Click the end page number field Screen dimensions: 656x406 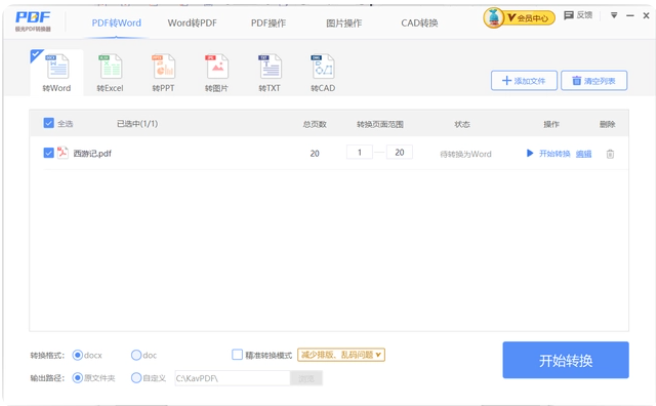pyautogui.click(x=399, y=153)
